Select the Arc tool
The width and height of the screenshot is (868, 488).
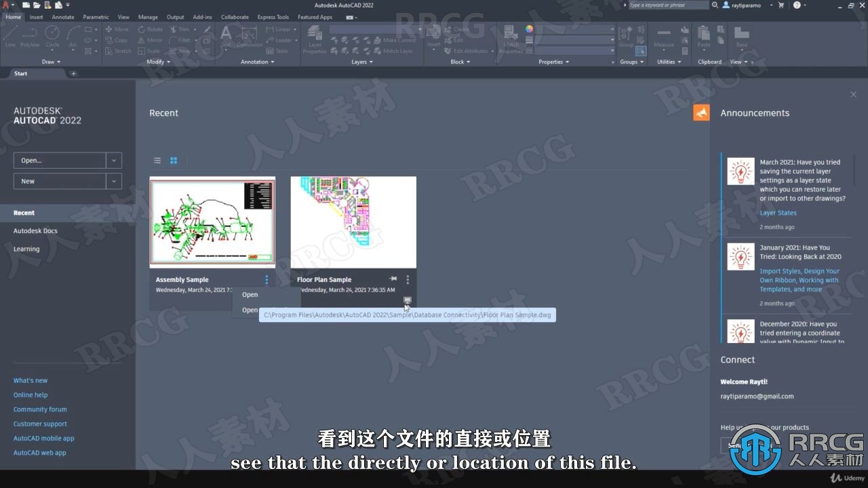tap(73, 36)
